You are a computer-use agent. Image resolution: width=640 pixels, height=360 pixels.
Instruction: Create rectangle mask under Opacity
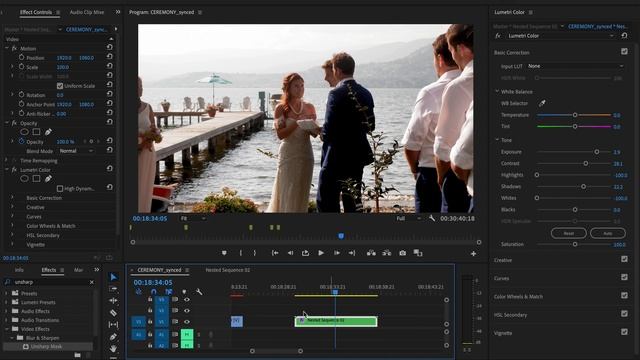click(36, 132)
